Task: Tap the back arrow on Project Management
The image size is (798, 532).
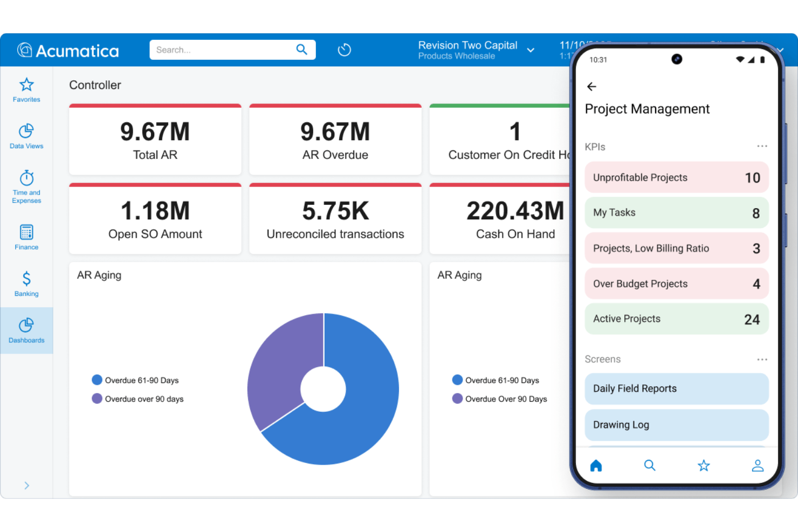Action: (591, 86)
